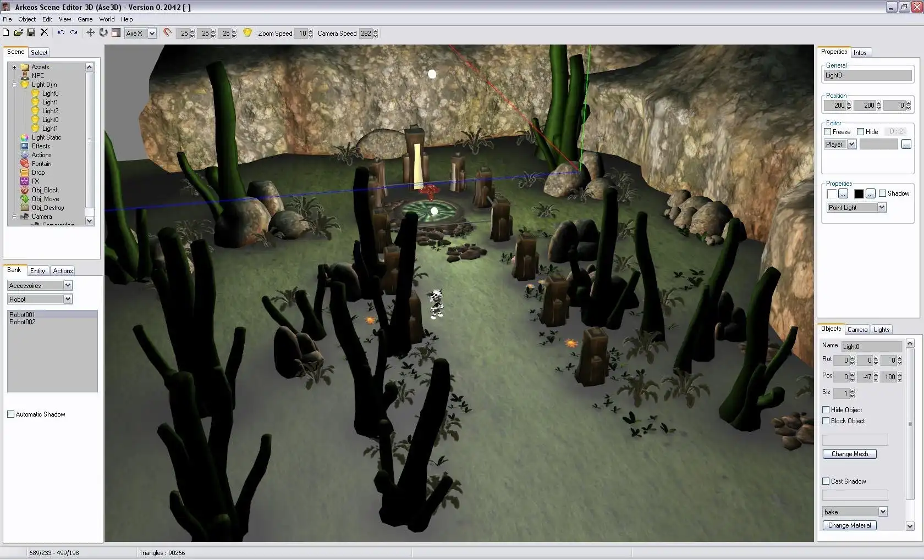Open the Point Light type dropdown
924x560 pixels.
882,207
